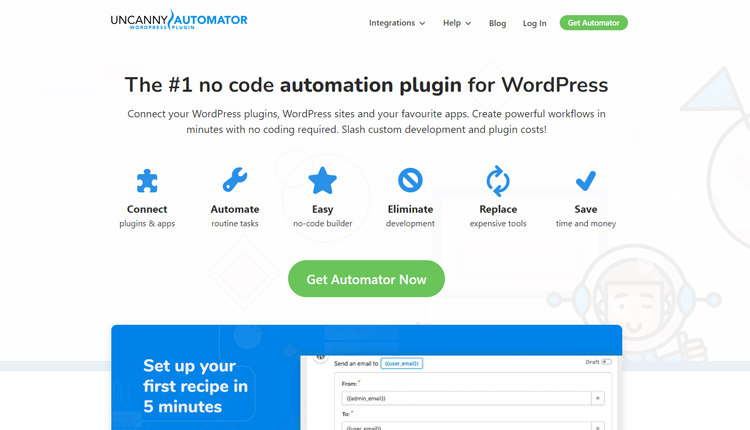This screenshot has width=750, height=430.
Task: Click the Get Automator header button
Action: tap(594, 22)
